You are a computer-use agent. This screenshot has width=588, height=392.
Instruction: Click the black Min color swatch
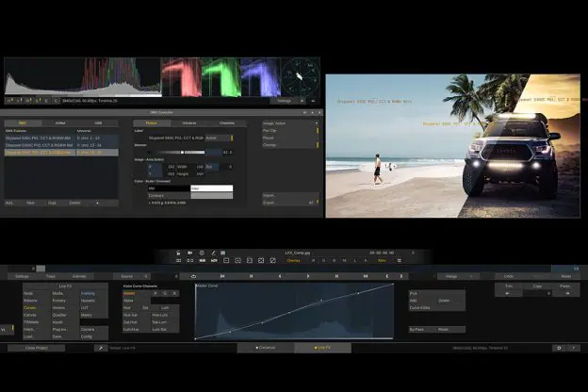pos(169,188)
